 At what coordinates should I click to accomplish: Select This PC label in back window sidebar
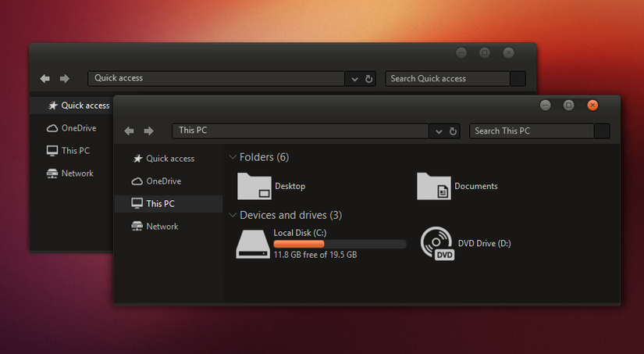coord(75,151)
